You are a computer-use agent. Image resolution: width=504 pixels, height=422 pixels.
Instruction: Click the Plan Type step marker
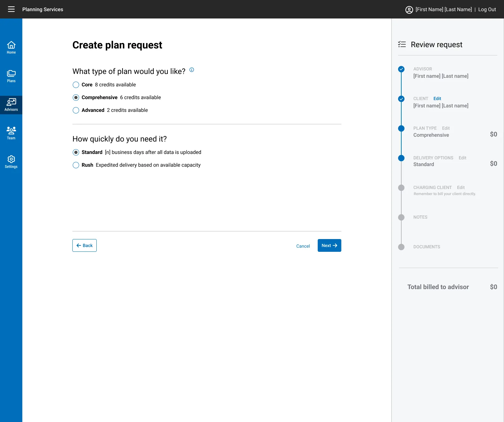point(401,128)
